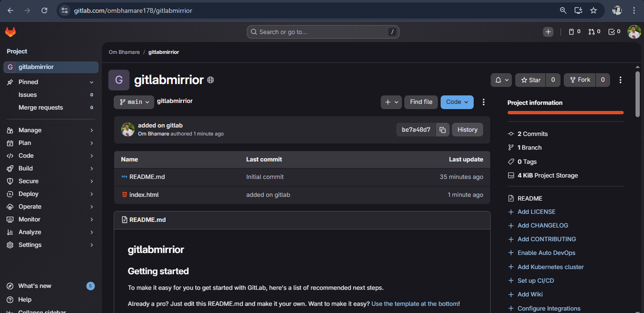Open Issues in the sidebar
The image size is (644, 313).
click(x=50, y=95)
